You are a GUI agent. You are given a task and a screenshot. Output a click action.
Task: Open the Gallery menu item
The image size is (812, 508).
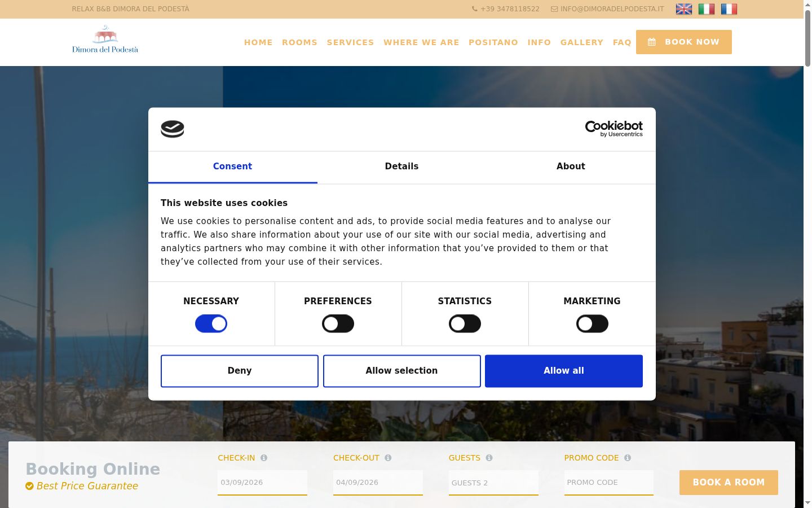tap(582, 42)
